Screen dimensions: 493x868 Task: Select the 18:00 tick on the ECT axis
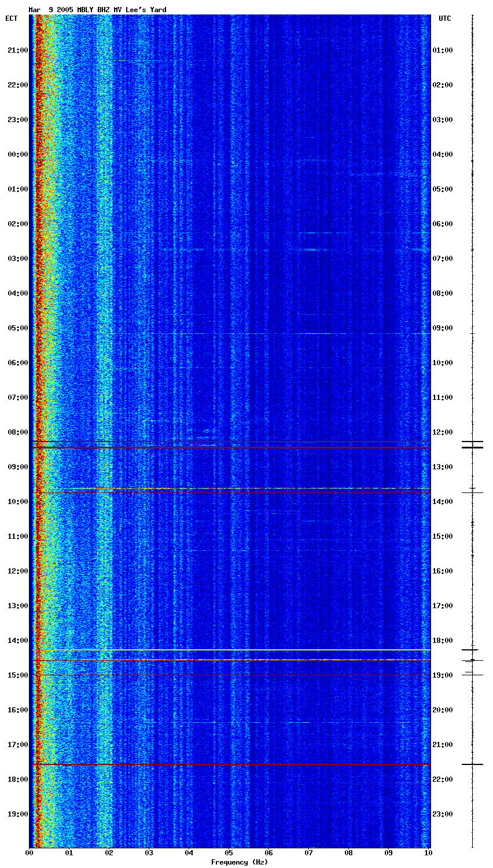[x=17, y=779]
